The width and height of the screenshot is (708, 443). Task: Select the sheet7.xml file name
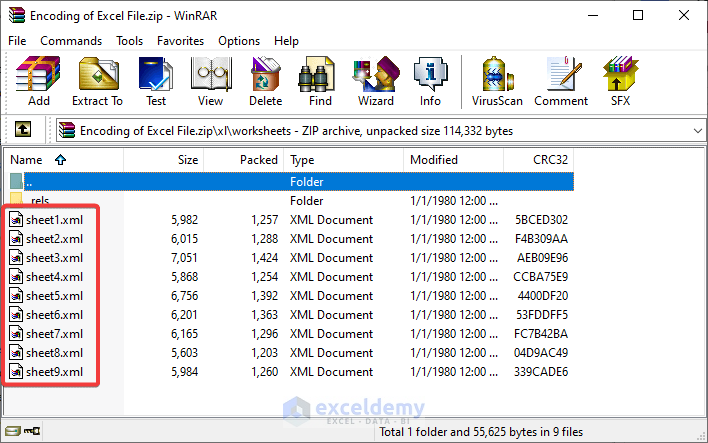(54, 334)
